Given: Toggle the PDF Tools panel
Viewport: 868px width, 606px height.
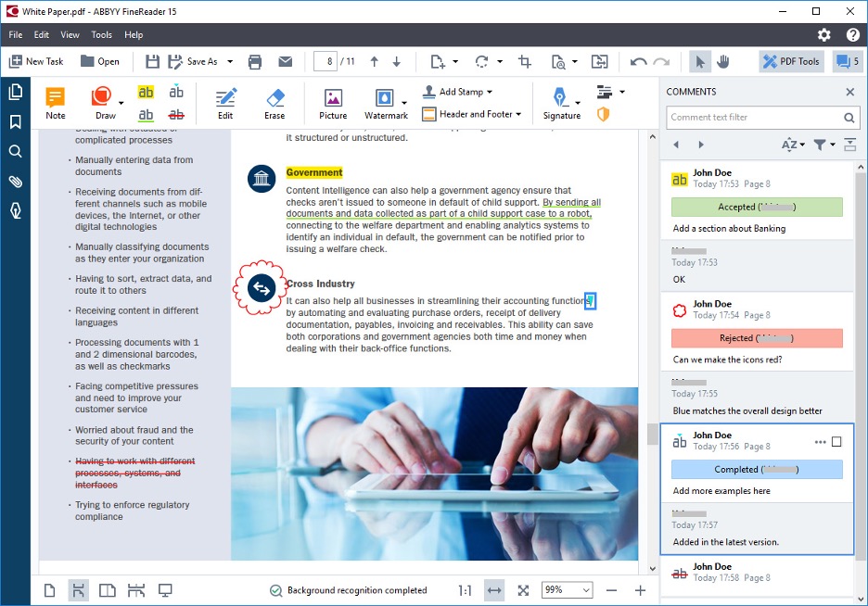Looking at the screenshot, I should 791,62.
